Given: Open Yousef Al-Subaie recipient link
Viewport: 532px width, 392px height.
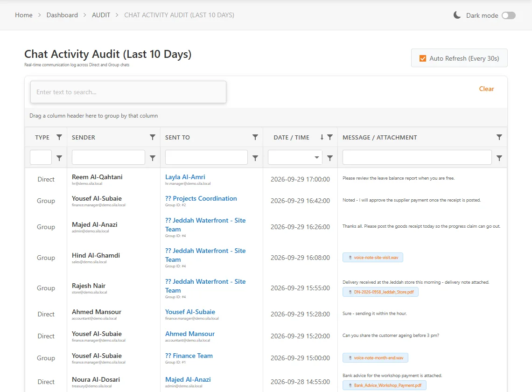Looking at the screenshot, I should [x=190, y=312].
